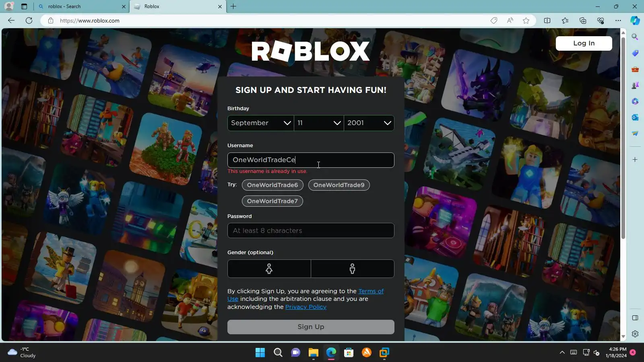Open Windows Start menu
644x362 pixels.
260,353
